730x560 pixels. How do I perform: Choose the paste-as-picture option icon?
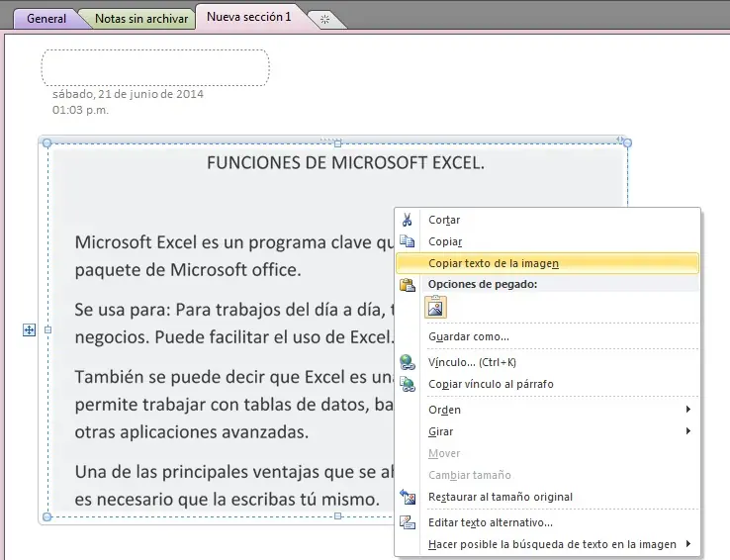435,308
